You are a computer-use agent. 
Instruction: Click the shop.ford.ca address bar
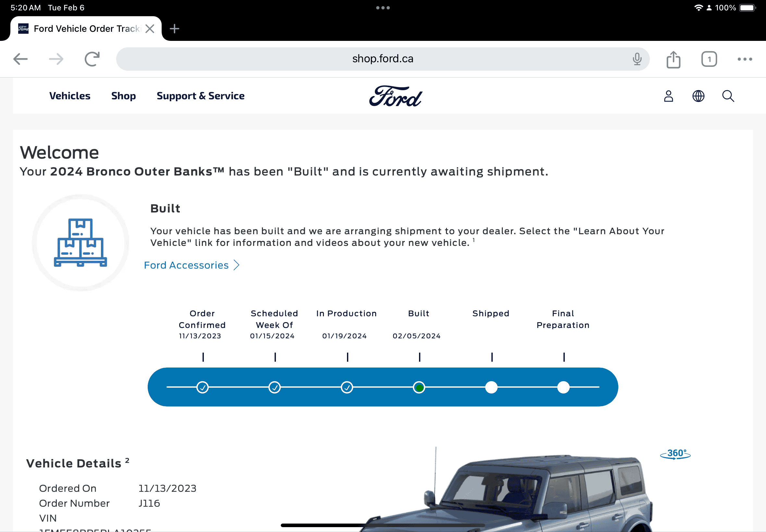click(x=382, y=59)
